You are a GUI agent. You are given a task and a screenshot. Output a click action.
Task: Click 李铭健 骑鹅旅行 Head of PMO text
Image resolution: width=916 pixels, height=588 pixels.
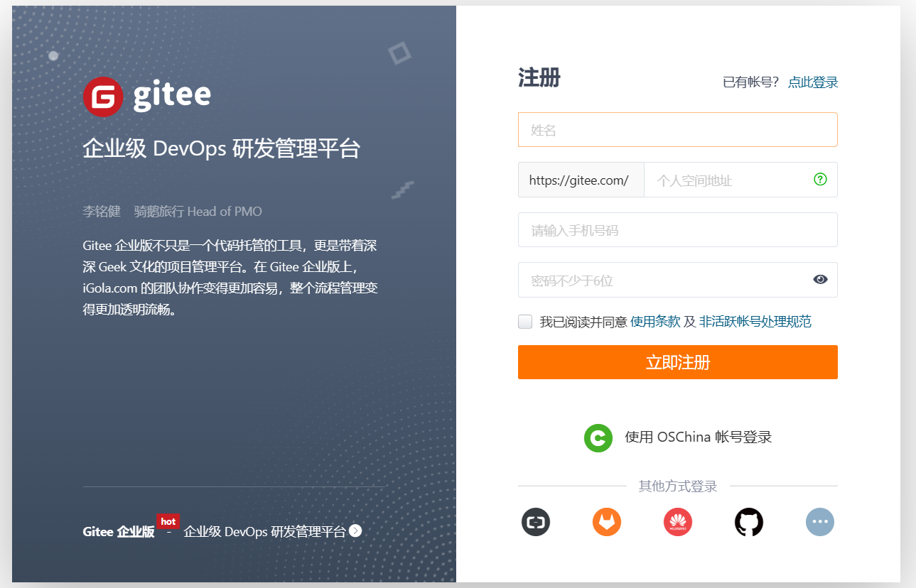173,211
